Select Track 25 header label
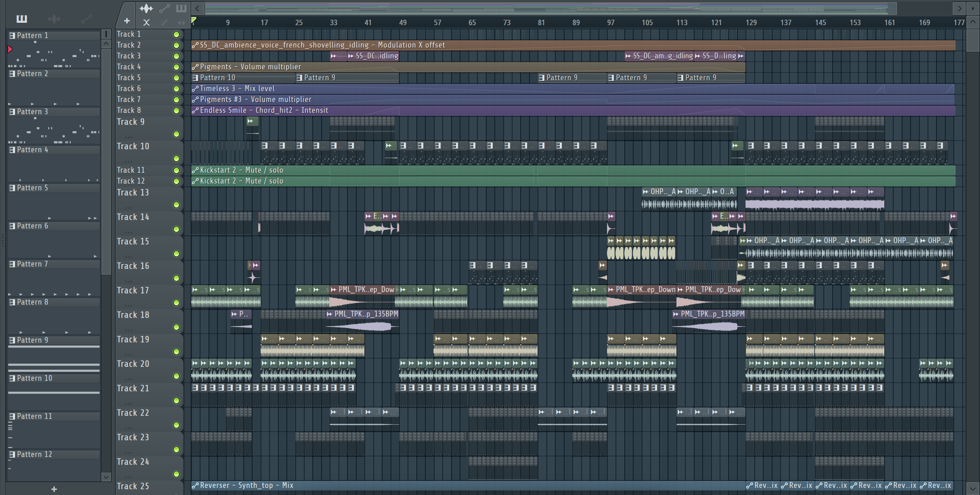Screen dimensions: 980x495 pyautogui.click(x=133, y=486)
